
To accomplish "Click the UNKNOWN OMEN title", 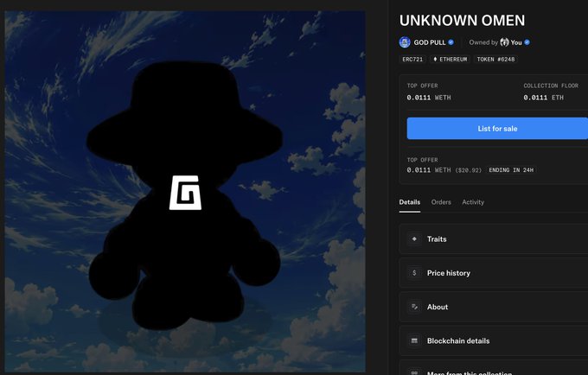I will pos(462,21).
